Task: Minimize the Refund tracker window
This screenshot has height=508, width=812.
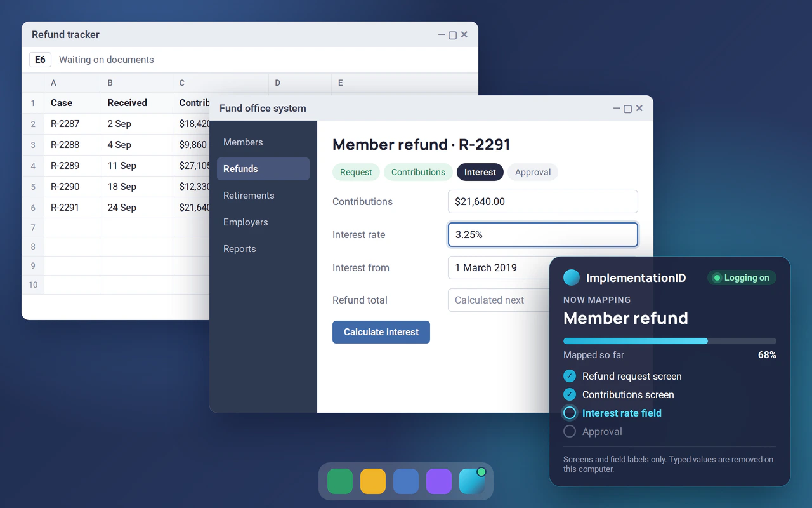Action: coord(442,35)
